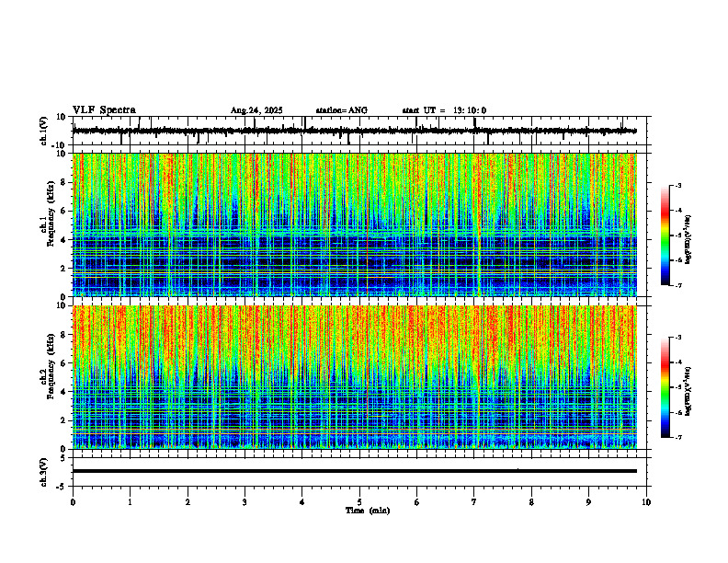Click the "6" kHz tick on ch.1 frequency axis
The height and width of the screenshot is (563, 728).
(65, 212)
